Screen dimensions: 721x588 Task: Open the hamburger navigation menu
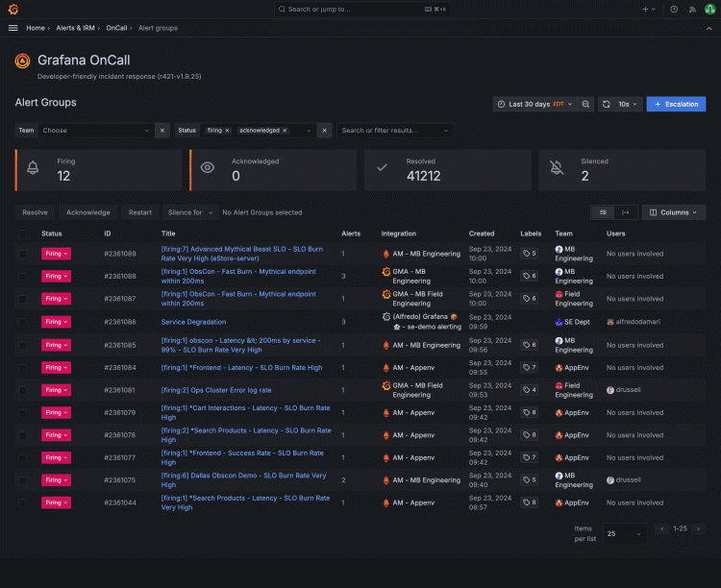(x=13, y=28)
